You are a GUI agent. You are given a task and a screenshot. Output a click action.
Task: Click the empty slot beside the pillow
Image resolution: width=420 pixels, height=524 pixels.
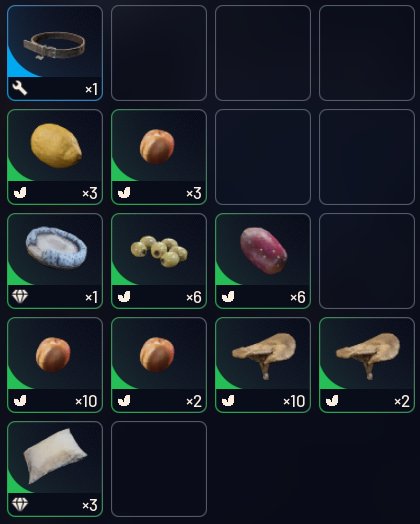159,469
